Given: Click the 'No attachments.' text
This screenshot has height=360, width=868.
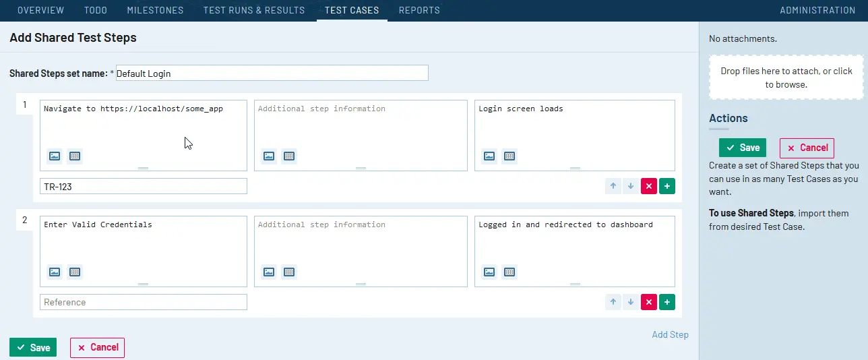Looking at the screenshot, I should (x=743, y=38).
